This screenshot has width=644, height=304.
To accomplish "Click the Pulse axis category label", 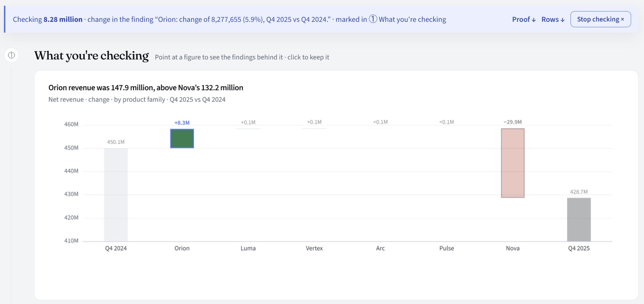I will coord(446,248).
